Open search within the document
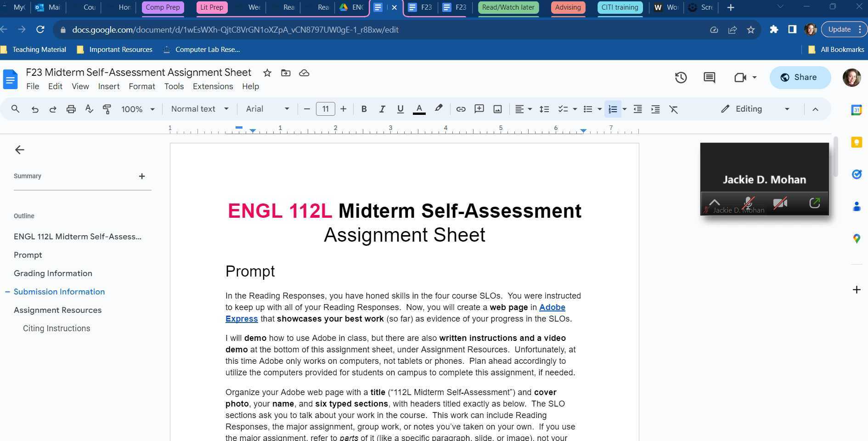Screen dimensions: 868x441 [x=15, y=109]
